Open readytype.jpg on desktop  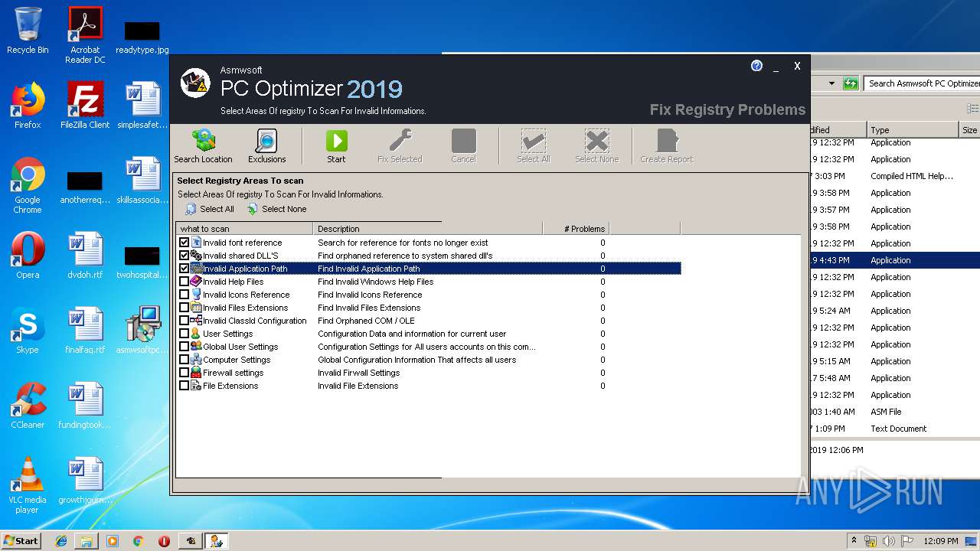click(142, 36)
